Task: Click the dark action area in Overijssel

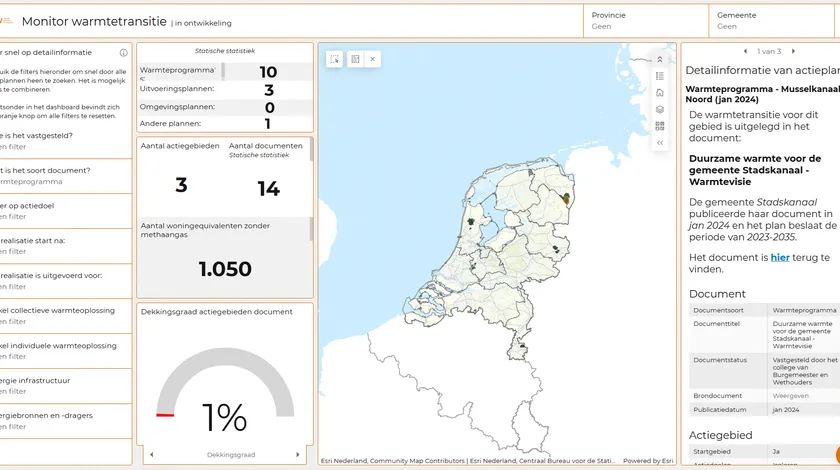Action: pyautogui.click(x=556, y=249)
